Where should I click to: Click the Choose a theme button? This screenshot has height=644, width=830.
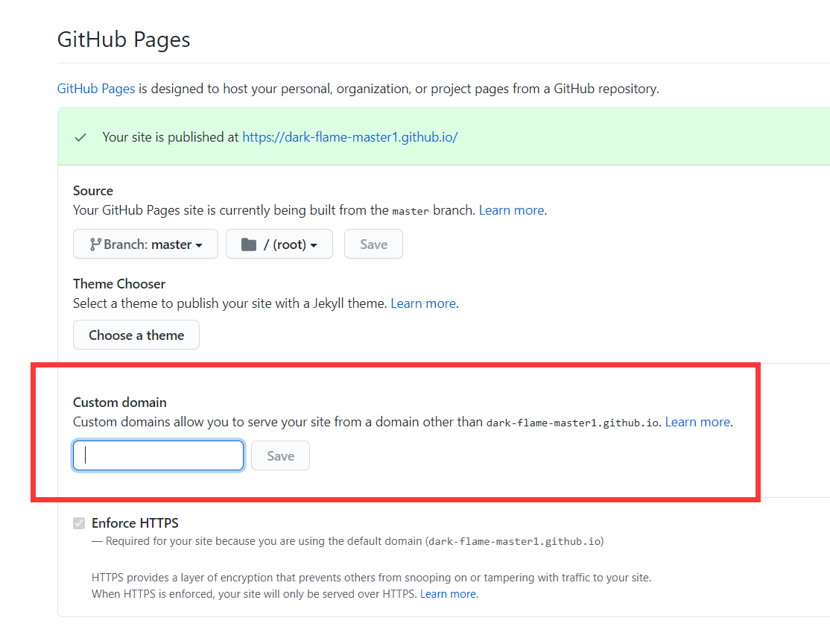136,335
